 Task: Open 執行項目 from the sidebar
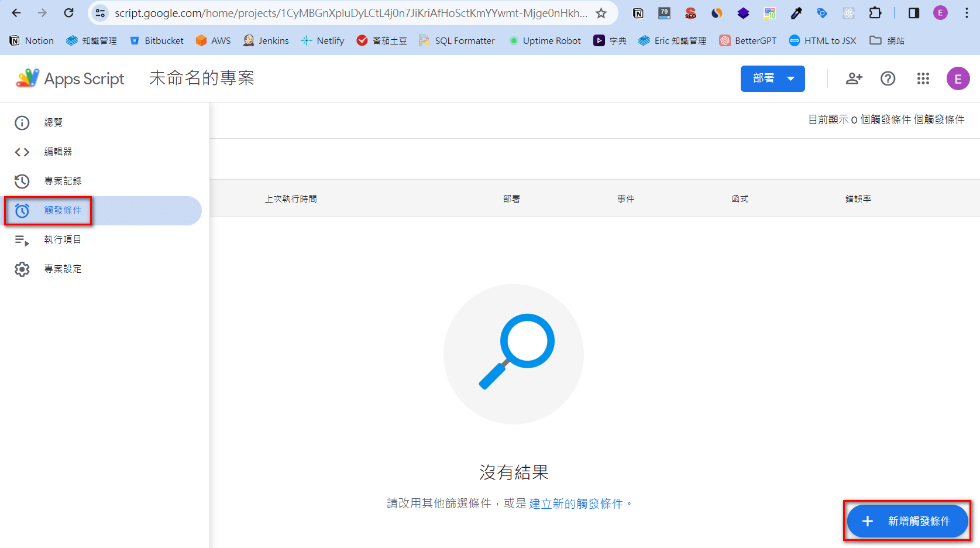63,239
